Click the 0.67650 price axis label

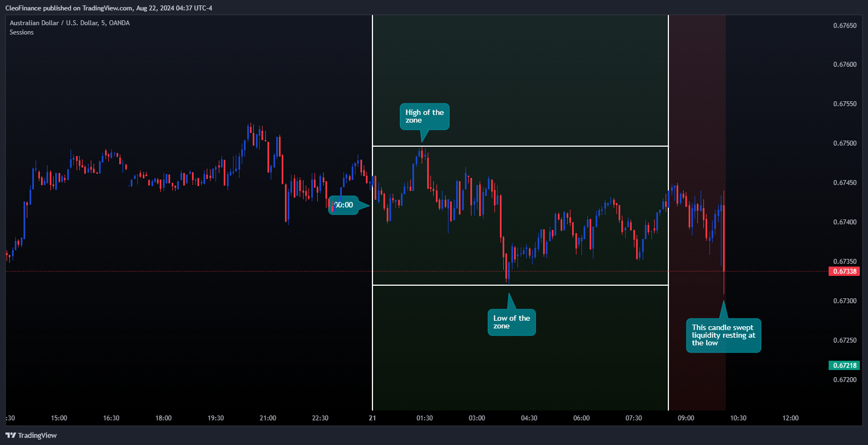pos(844,26)
